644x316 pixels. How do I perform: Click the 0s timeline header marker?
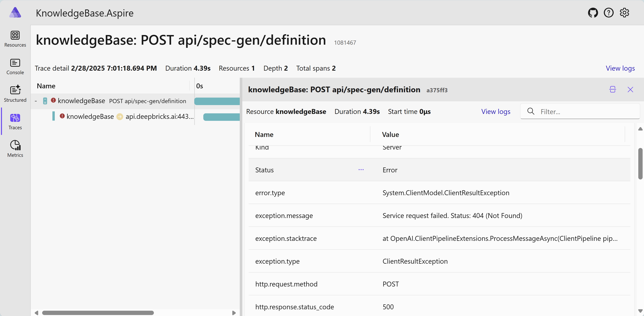click(x=199, y=86)
